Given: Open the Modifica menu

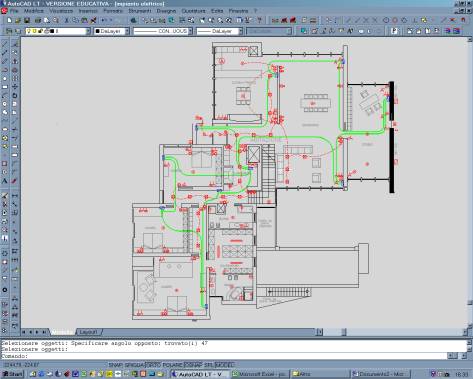Looking at the screenshot, I should point(34,11).
